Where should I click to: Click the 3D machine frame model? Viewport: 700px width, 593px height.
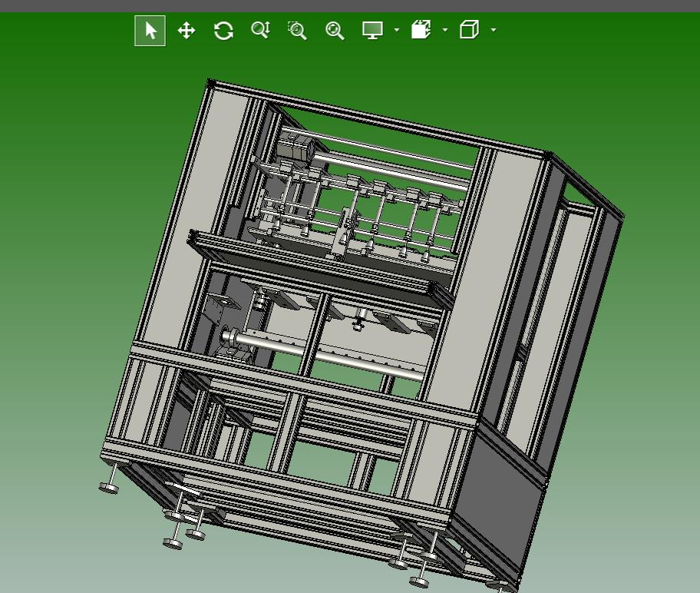click(362, 335)
